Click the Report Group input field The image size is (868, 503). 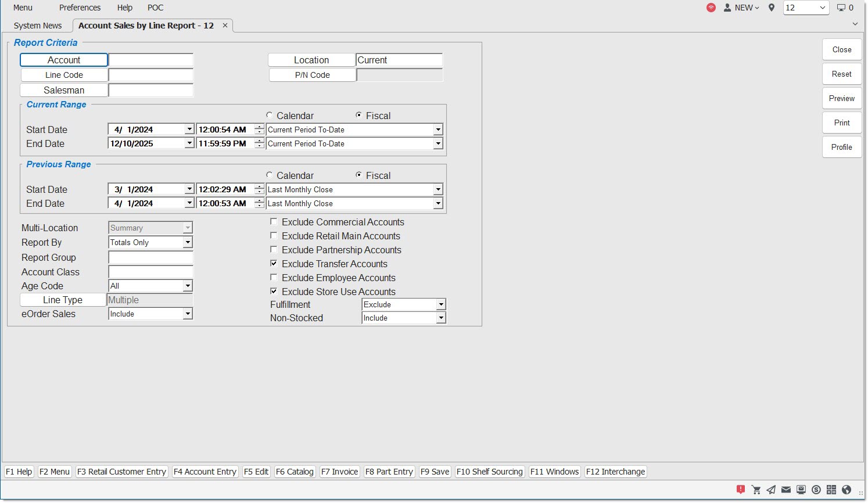click(x=150, y=257)
